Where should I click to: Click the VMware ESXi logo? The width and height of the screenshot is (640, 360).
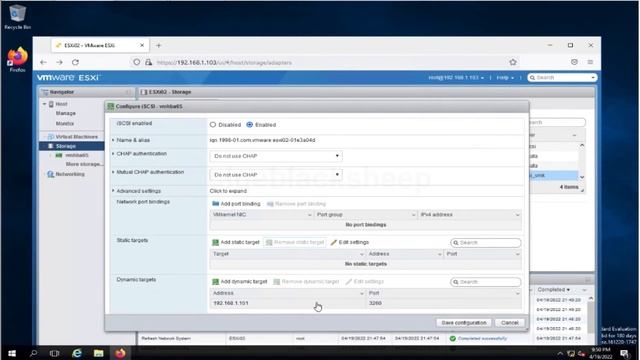click(x=68, y=78)
